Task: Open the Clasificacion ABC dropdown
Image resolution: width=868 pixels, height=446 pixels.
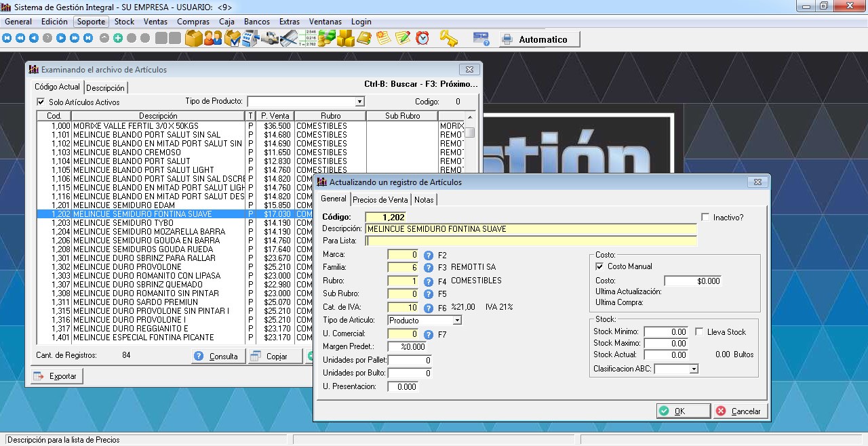Action: (693, 369)
